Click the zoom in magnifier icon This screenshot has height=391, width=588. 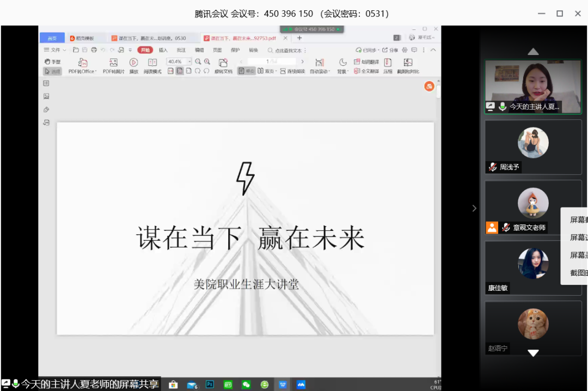point(207,62)
